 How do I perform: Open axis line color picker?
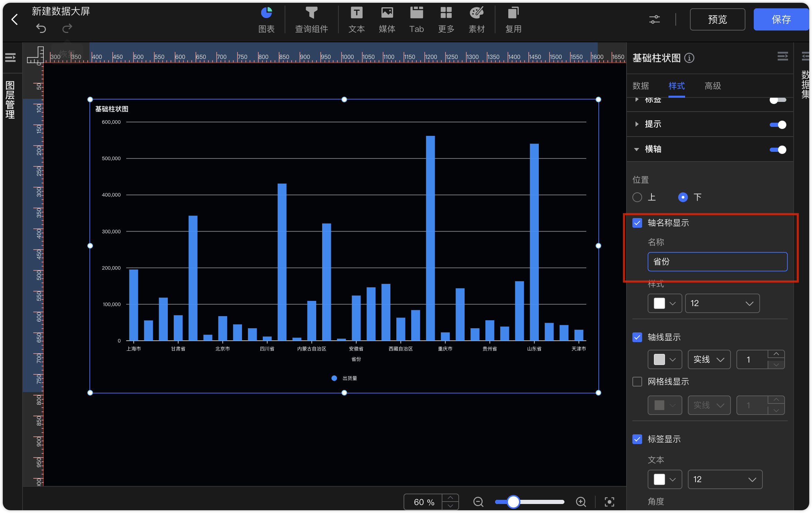(x=665, y=359)
